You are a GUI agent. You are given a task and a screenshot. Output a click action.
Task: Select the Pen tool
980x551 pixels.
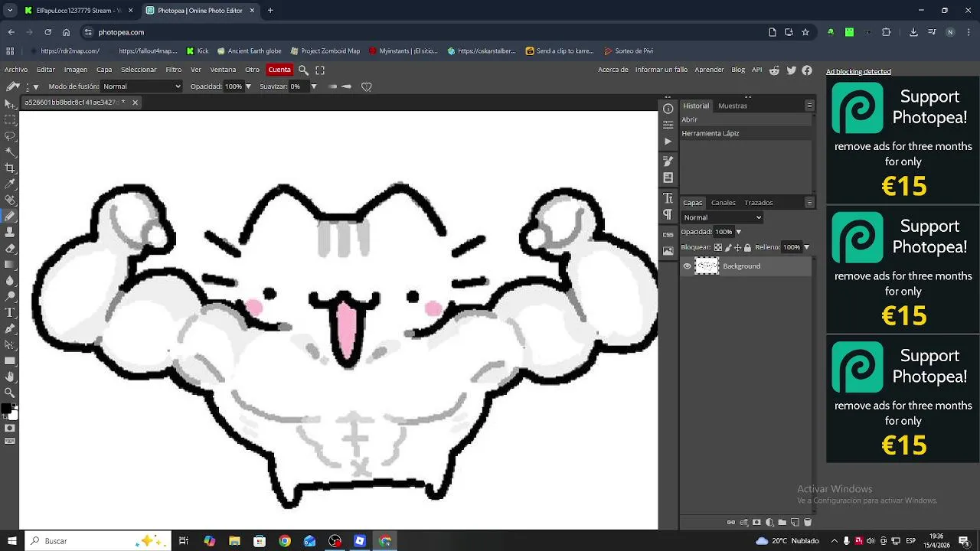10,328
